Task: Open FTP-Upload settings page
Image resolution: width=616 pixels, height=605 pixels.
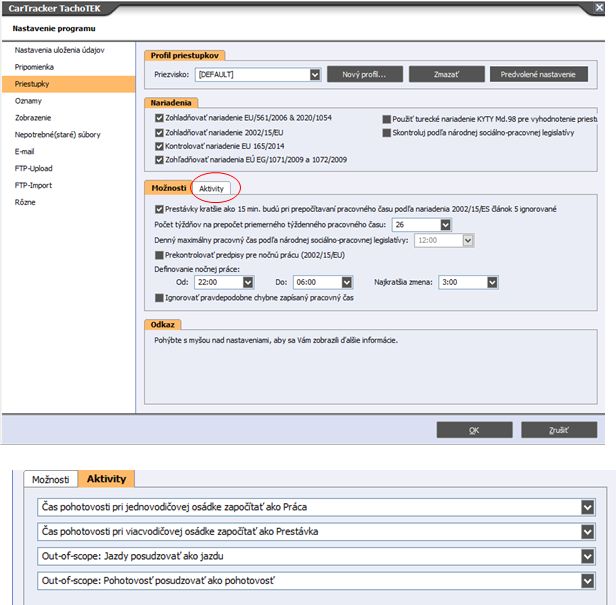Action: 33,169
